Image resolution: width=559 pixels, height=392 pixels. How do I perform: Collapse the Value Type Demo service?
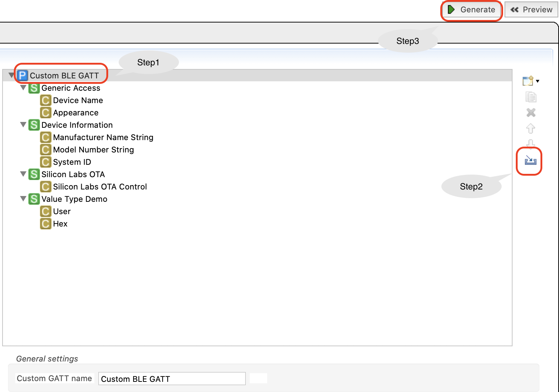(x=23, y=199)
